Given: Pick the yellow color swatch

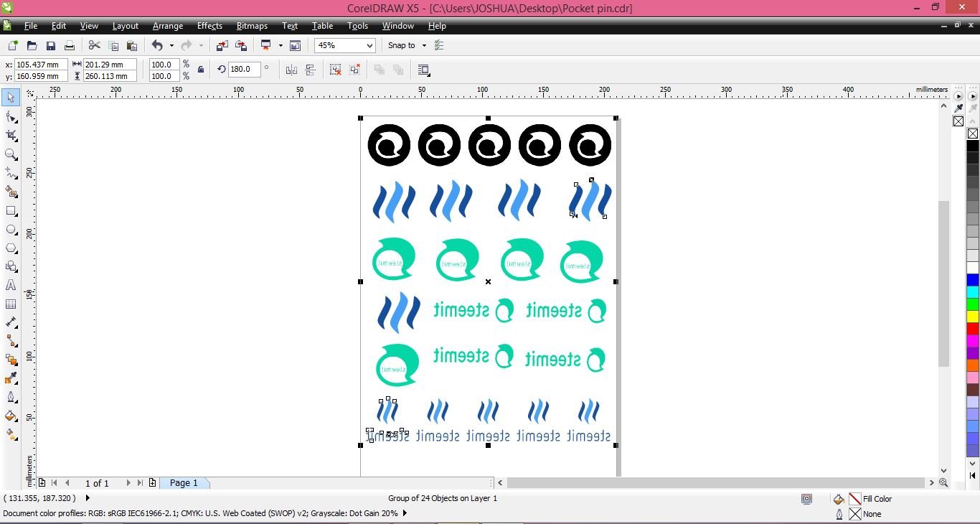Looking at the screenshot, I should [x=973, y=316].
